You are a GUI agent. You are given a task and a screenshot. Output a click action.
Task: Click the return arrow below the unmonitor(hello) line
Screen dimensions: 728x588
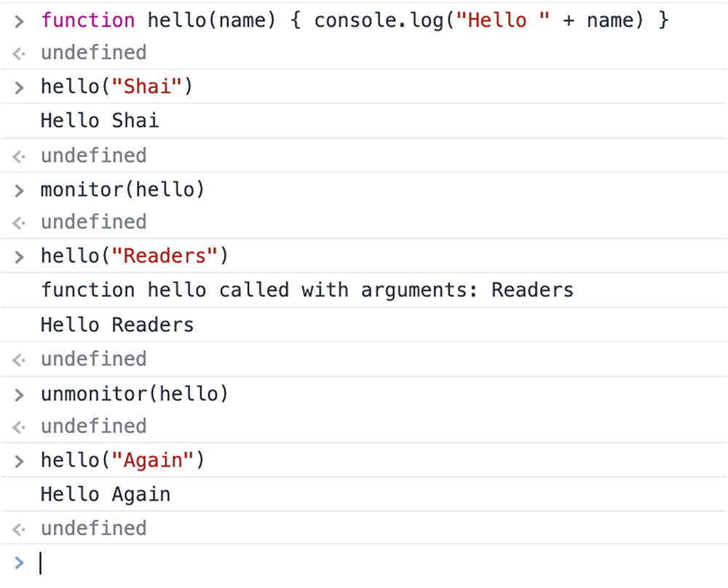(20, 426)
